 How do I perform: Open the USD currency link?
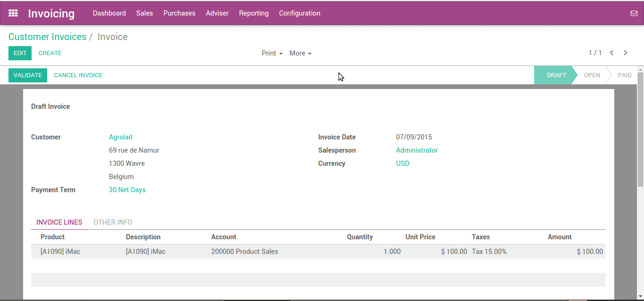tap(403, 163)
